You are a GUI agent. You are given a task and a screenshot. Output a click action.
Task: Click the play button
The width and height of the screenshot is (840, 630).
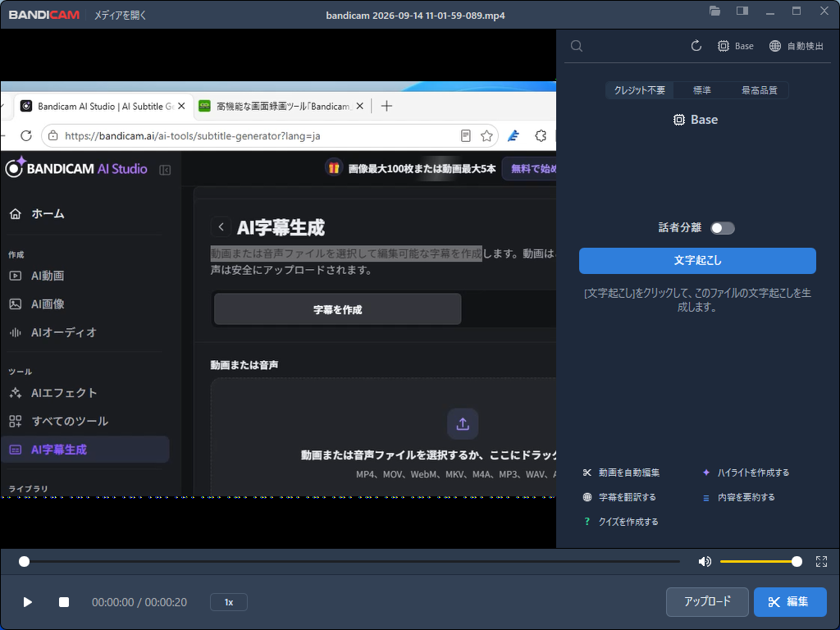click(27, 602)
